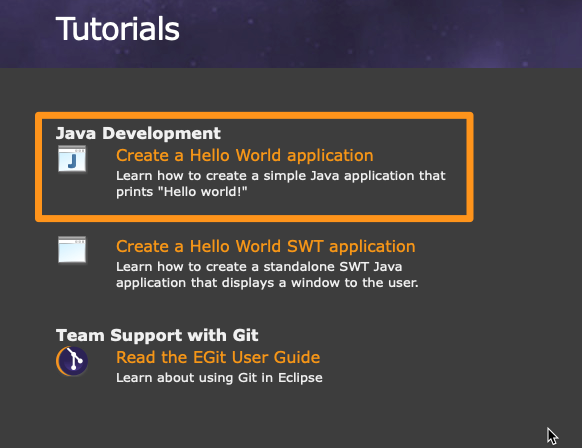
Task: Click the title bar of the blank window icon
Action: click(x=72, y=241)
